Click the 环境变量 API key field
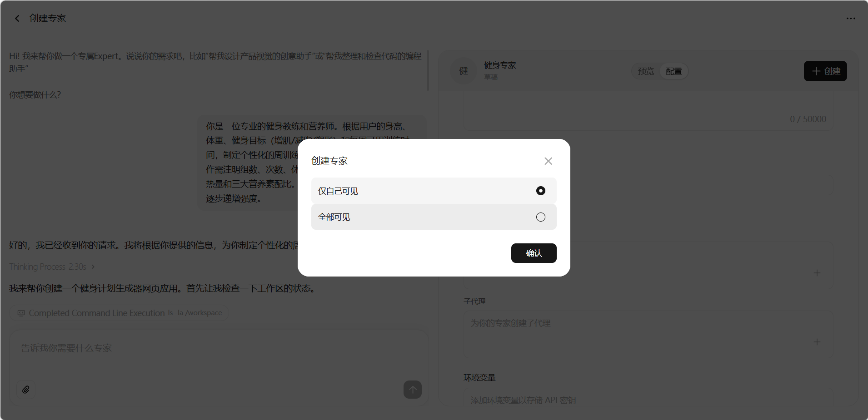 click(x=648, y=400)
